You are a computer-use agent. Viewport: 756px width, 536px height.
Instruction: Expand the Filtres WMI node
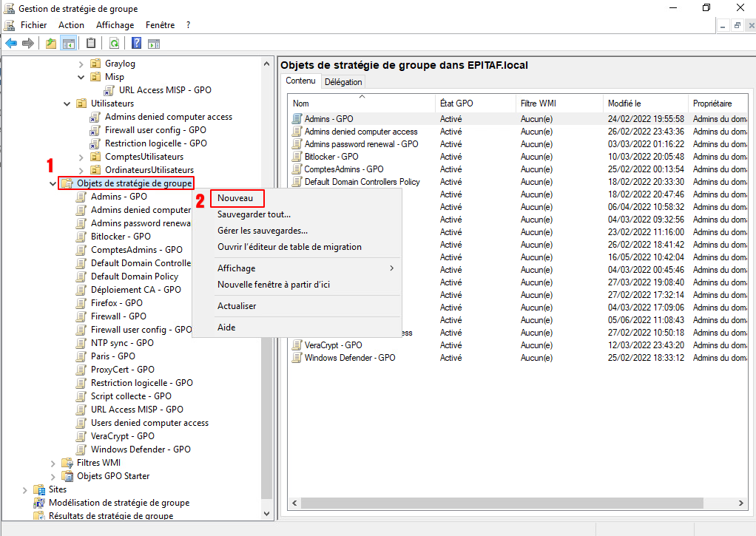[53, 463]
